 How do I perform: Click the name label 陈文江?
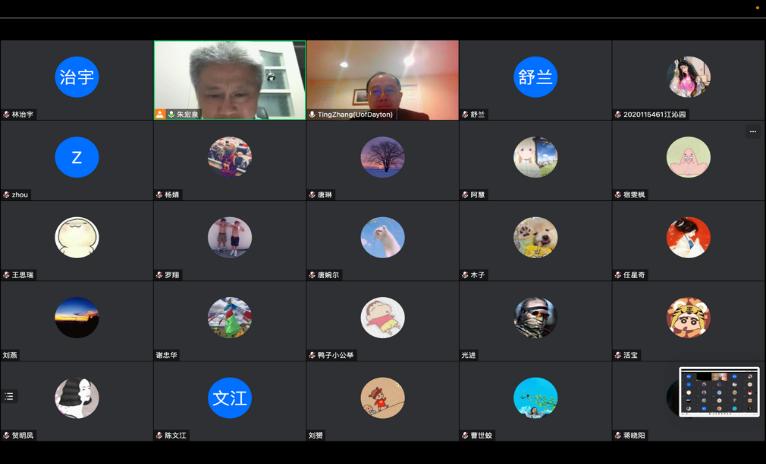[x=175, y=436]
